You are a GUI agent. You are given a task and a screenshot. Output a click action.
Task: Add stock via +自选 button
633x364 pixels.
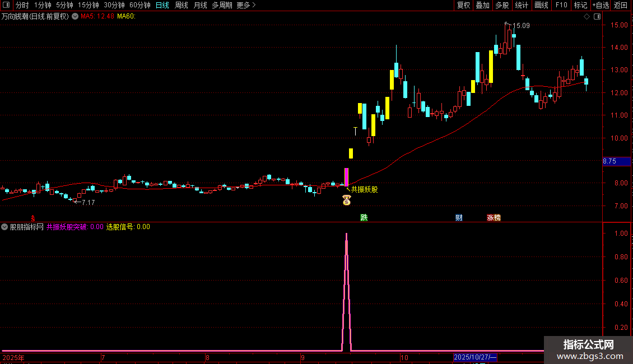601,5
